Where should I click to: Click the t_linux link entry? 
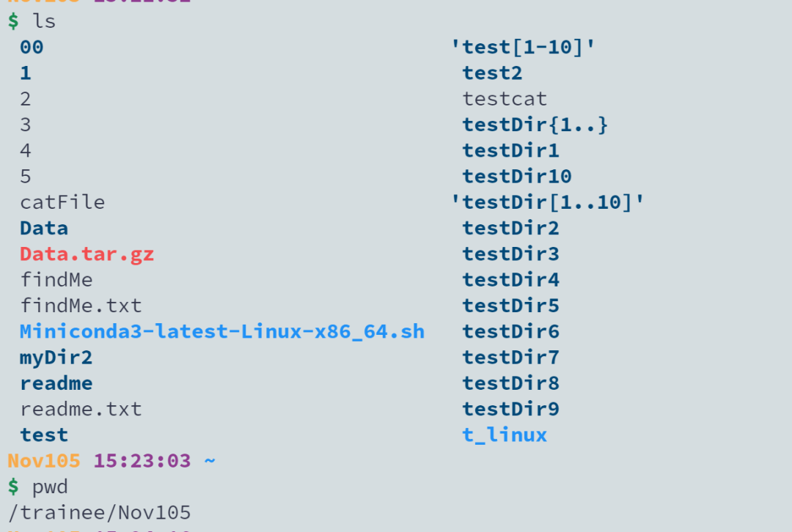pyautogui.click(x=505, y=435)
